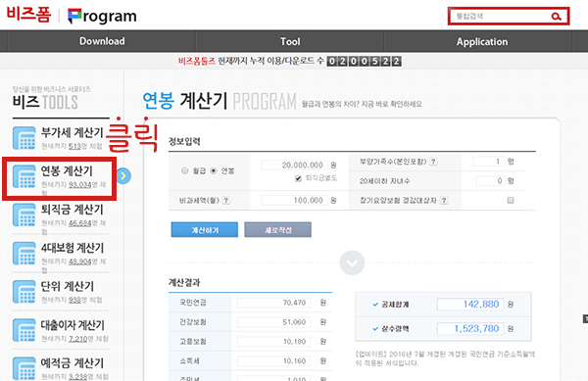This screenshot has width=588, height=381.
Task: Open the 예적금 계산기 link
Action: click(x=72, y=363)
